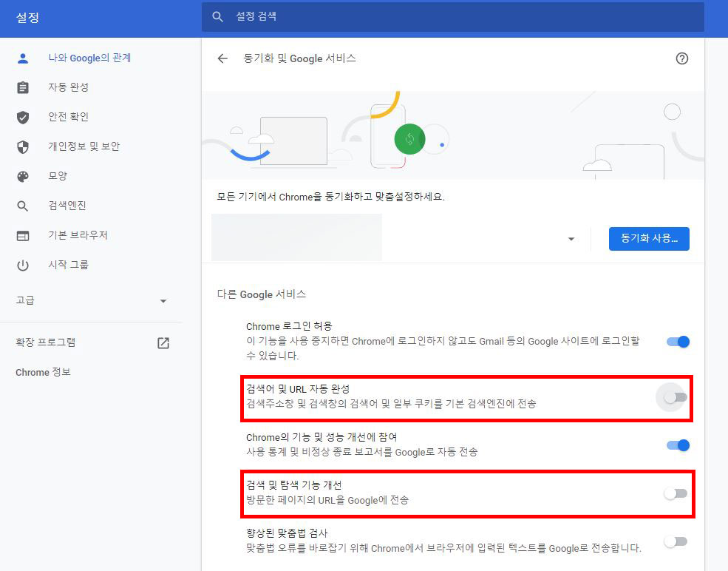This screenshot has height=571, width=728.
Task: Focus the 설정 검색 search field
Action: click(452, 17)
